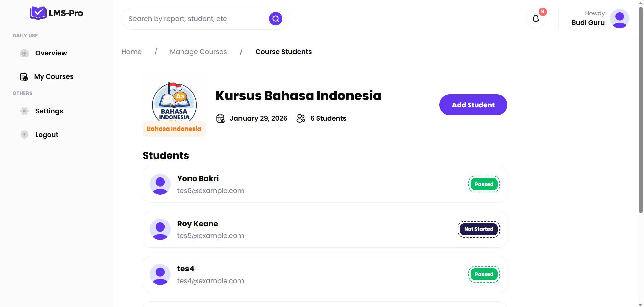The width and height of the screenshot is (644, 307).
Task: Click Course Students breadcrumb
Action: pos(283,52)
